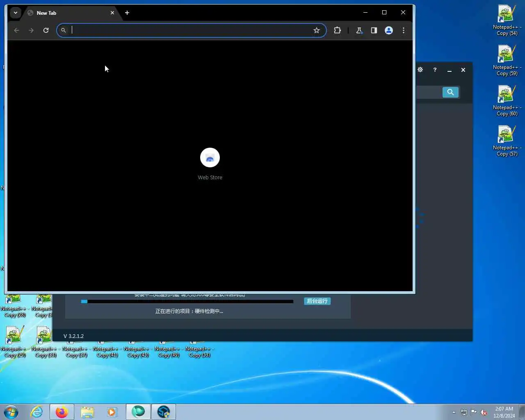Select Notepad++ - Copy (59) desktop shortcut

[507, 61]
